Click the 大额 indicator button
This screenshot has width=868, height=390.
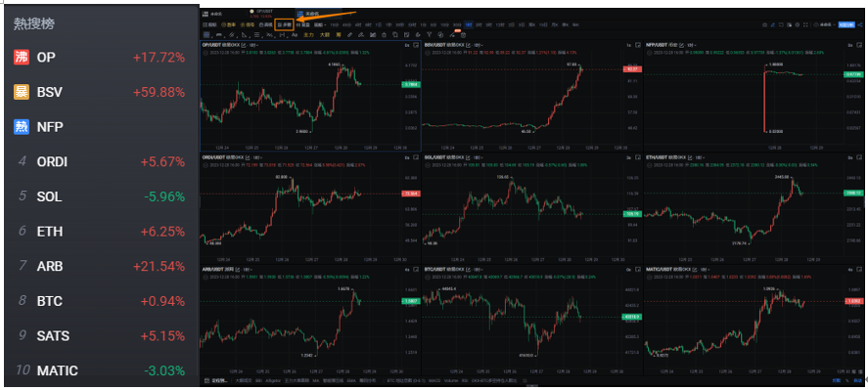[x=325, y=35]
